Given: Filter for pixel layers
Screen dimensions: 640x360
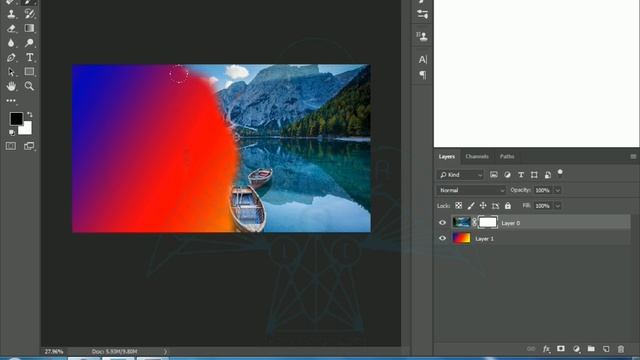Looking at the screenshot, I should click(494, 175).
